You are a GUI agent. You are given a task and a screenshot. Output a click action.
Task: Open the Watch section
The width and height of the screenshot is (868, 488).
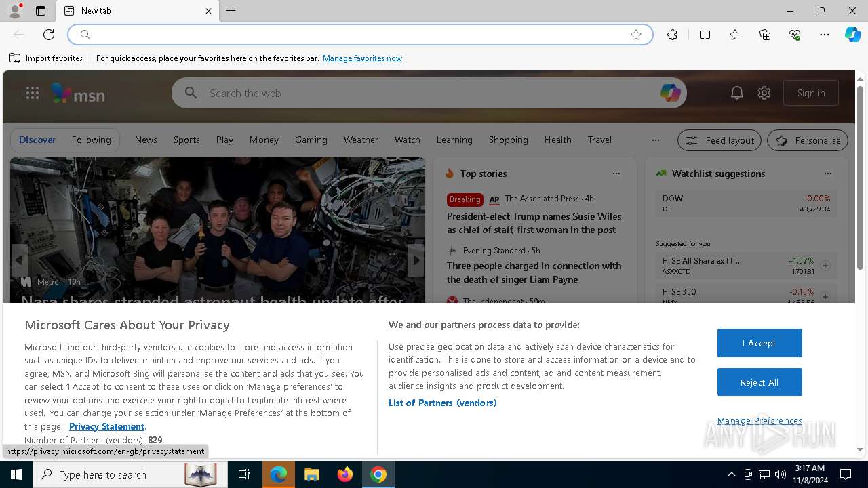pyautogui.click(x=408, y=140)
